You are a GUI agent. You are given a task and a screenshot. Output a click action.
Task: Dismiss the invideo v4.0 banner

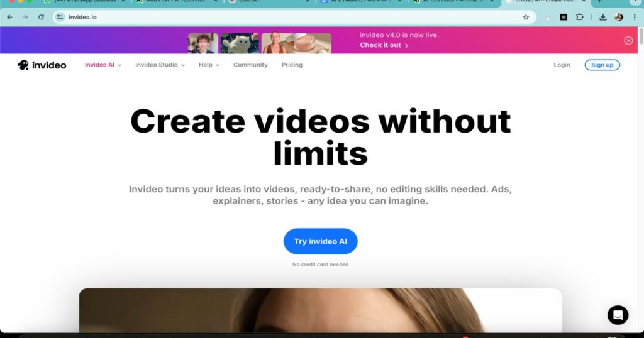[628, 40]
